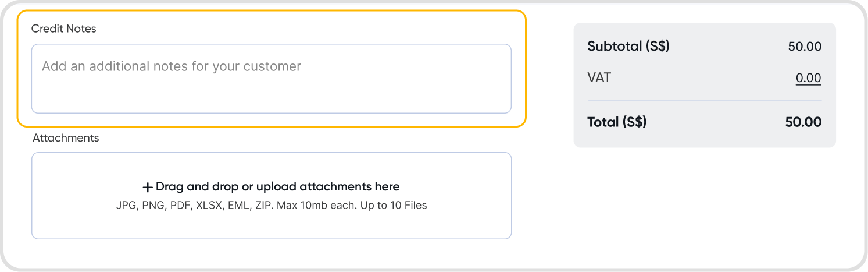Image resolution: width=868 pixels, height=272 pixels.
Task: Click "Drag and drop or upload attachments here"
Action: pyautogui.click(x=277, y=187)
